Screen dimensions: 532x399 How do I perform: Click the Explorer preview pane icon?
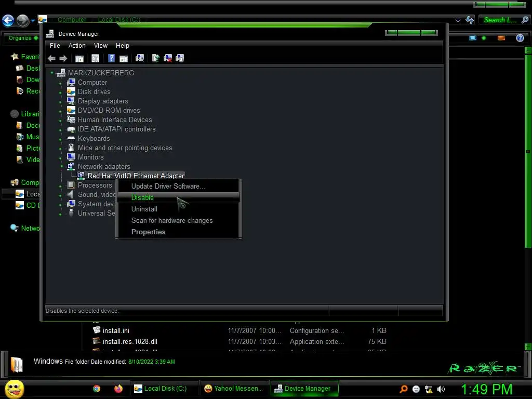point(501,38)
